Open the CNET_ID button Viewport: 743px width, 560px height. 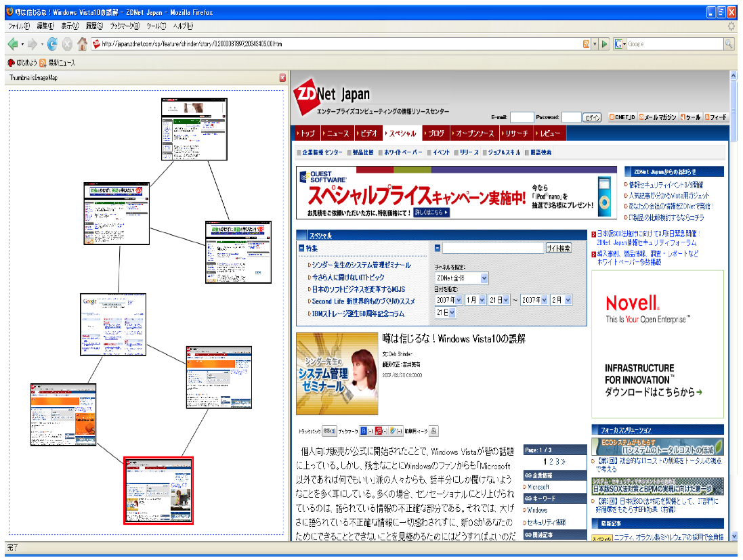622,117
